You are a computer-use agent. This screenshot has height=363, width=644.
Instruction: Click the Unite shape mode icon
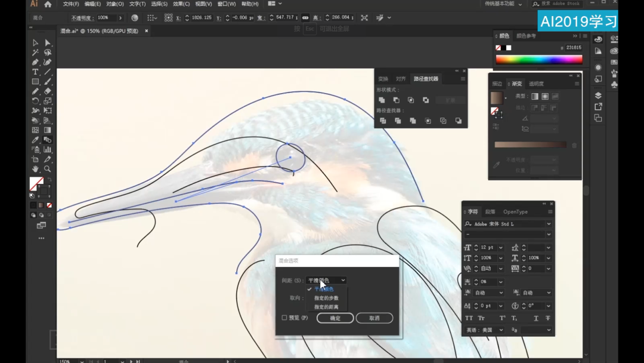pos(382,100)
